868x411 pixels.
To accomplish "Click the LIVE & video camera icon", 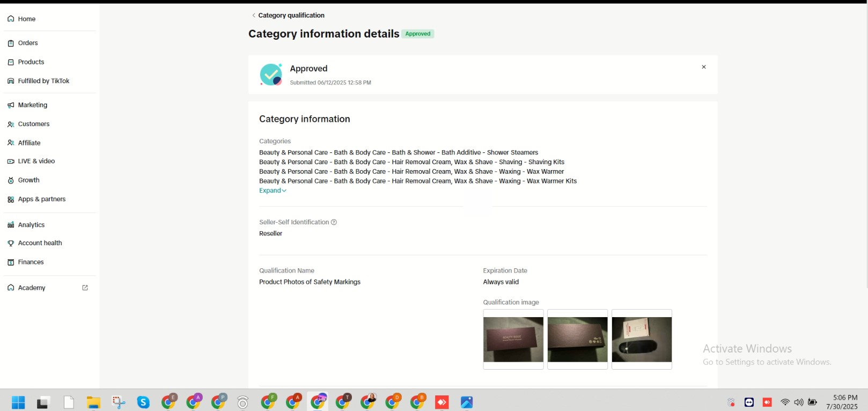I will click(11, 161).
